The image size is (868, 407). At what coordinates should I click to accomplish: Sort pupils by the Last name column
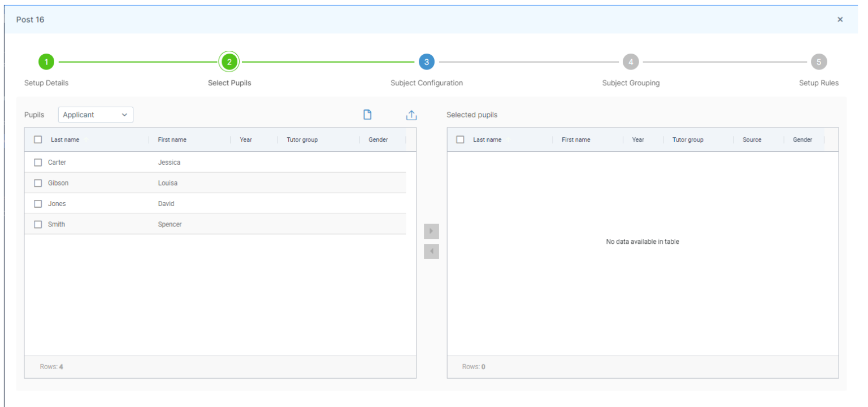click(66, 139)
